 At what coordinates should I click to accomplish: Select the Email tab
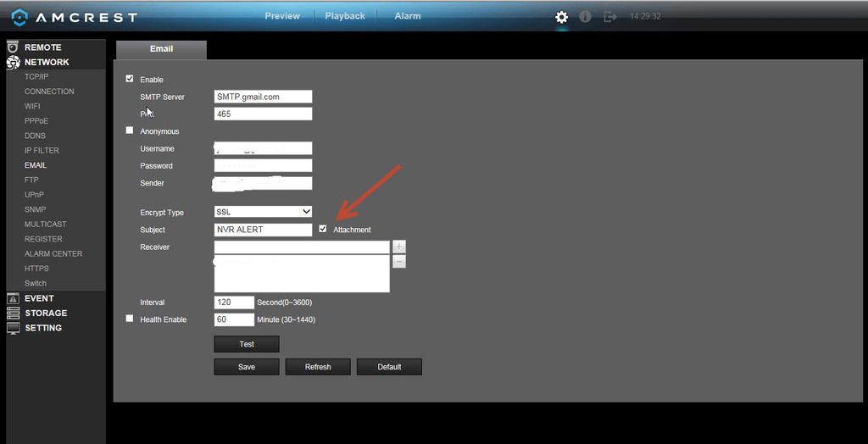[161, 49]
